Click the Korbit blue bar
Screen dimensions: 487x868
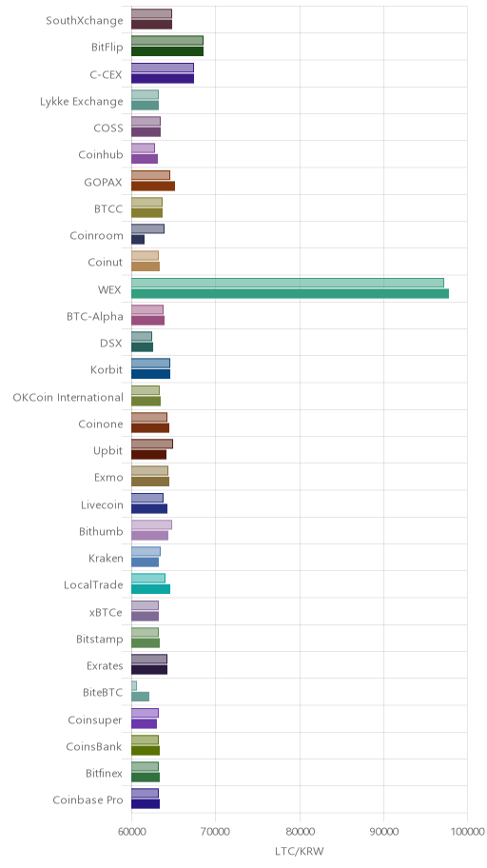[x=150, y=374]
